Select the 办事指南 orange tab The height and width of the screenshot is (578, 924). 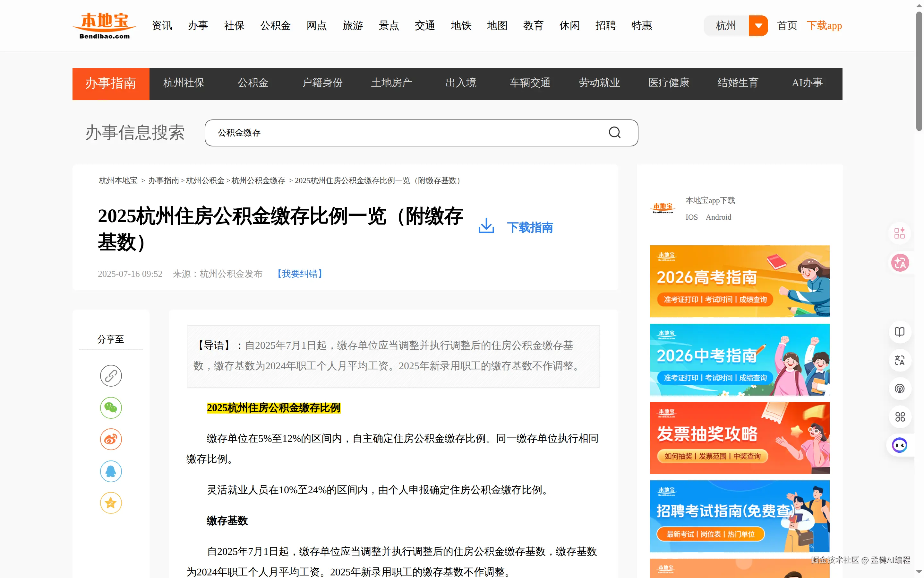(x=111, y=84)
